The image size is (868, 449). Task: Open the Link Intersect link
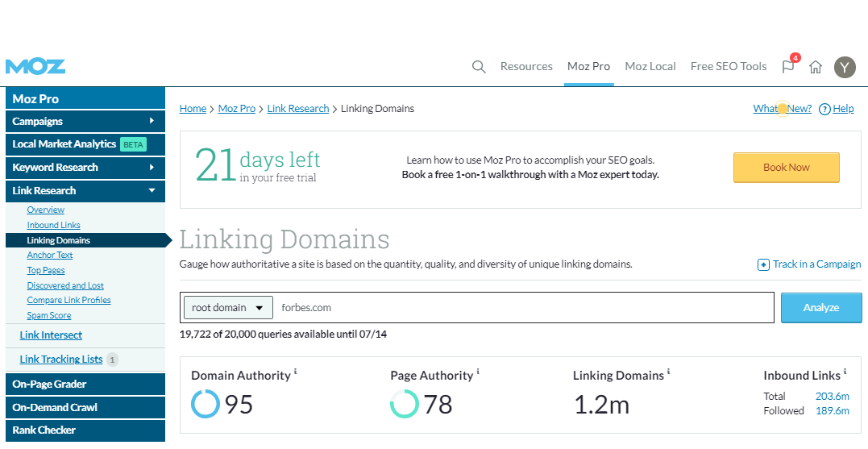(51, 335)
